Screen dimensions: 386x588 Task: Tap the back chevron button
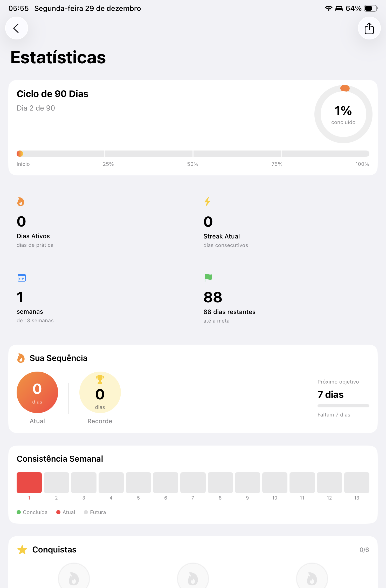pos(17,28)
